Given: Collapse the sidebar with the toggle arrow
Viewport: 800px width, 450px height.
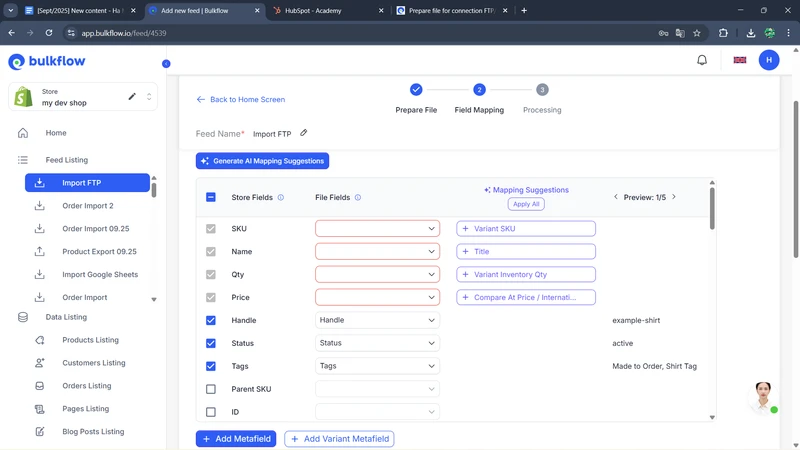Looking at the screenshot, I should [x=166, y=64].
